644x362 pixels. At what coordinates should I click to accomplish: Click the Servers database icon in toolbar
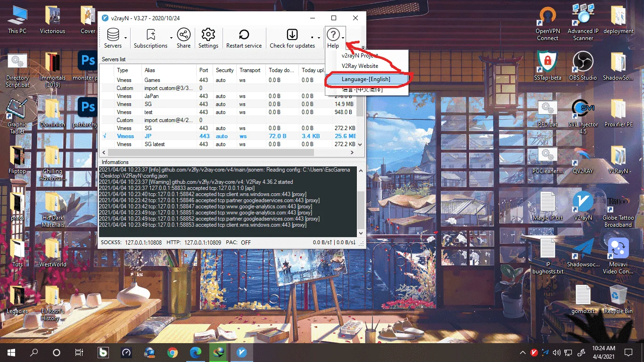point(113,35)
